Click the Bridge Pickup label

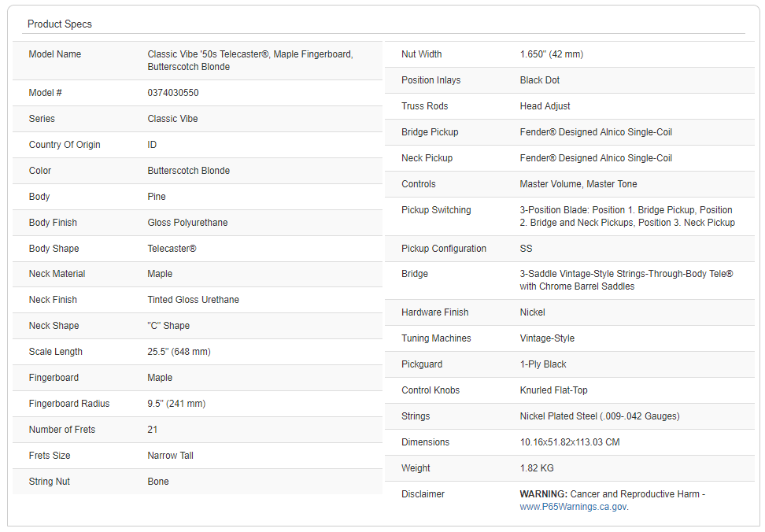click(430, 132)
